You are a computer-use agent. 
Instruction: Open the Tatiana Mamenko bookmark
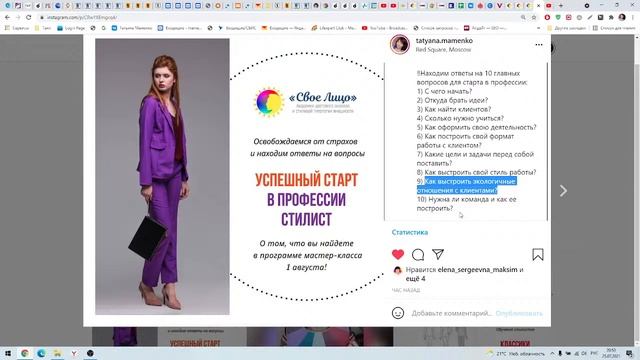tap(132, 28)
